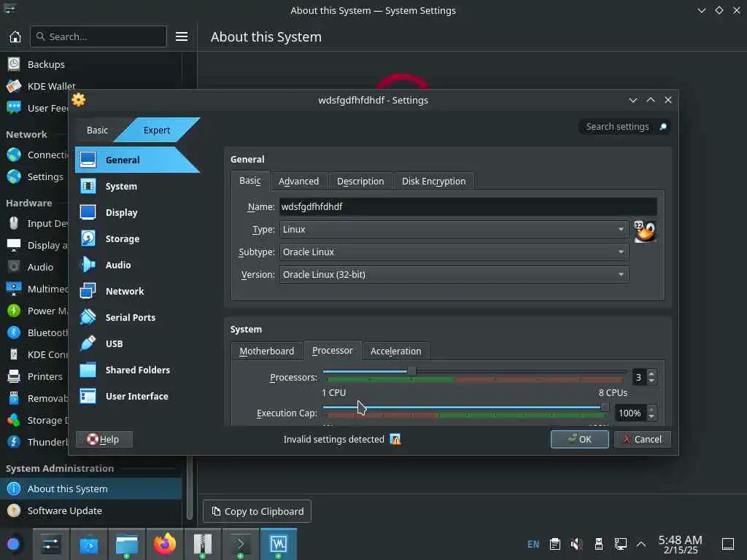Increase the execution cap spinner
Image resolution: width=747 pixels, height=560 pixels.
coord(651,409)
